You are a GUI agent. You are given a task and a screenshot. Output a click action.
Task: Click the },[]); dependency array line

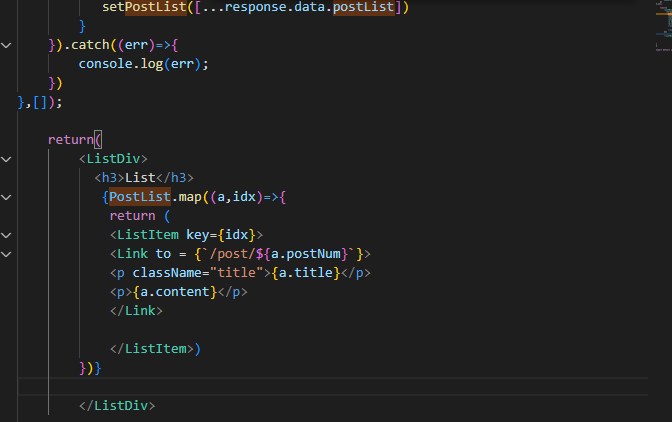coord(40,102)
